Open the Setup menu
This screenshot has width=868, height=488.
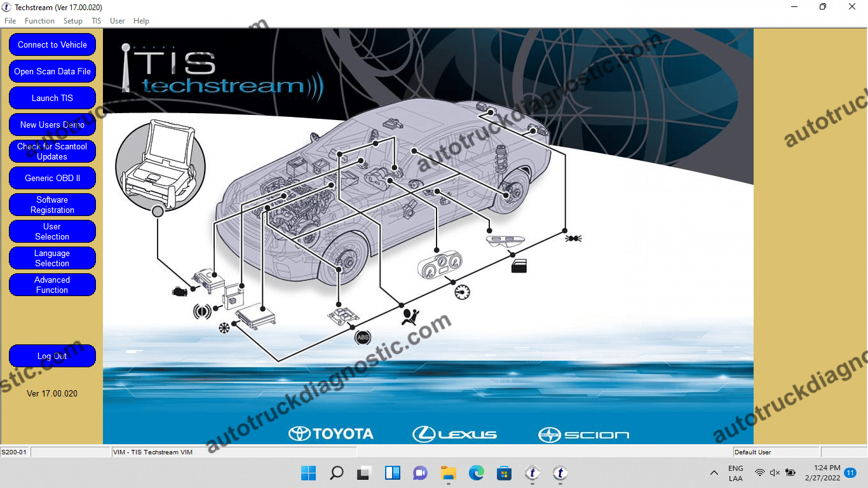[x=73, y=21]
